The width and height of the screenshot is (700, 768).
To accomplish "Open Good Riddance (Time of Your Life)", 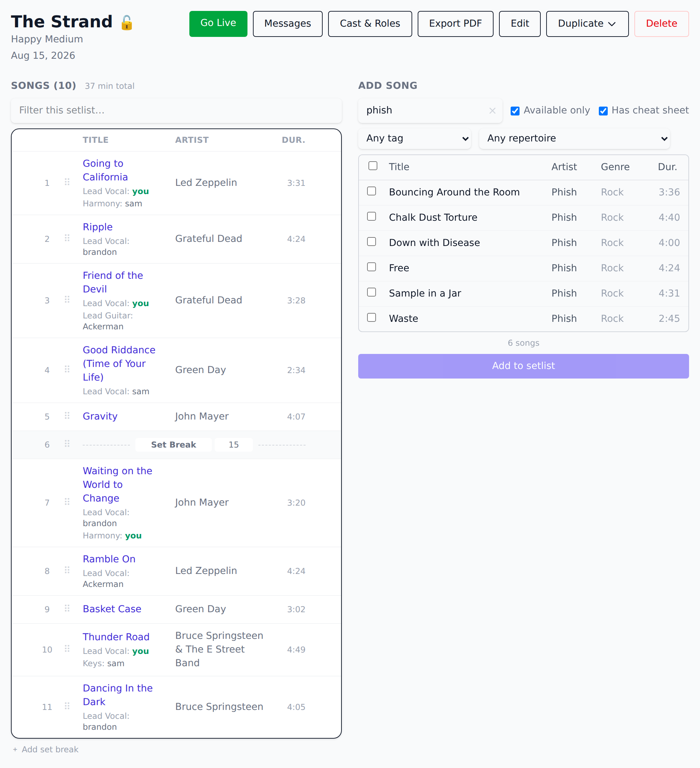I will (119, 364).
